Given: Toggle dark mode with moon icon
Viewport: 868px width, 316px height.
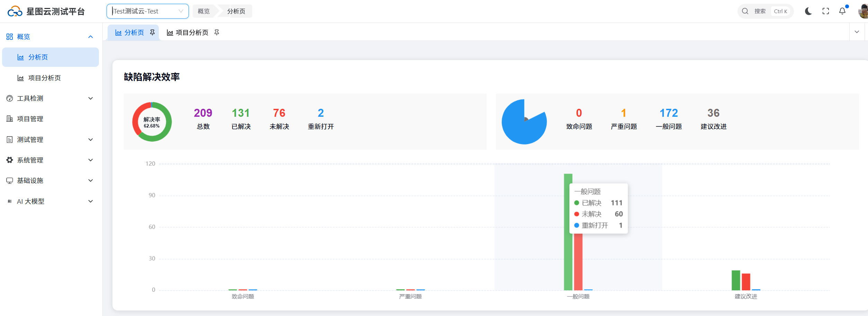Looking at the screenshot, I should tap(808, 11).
